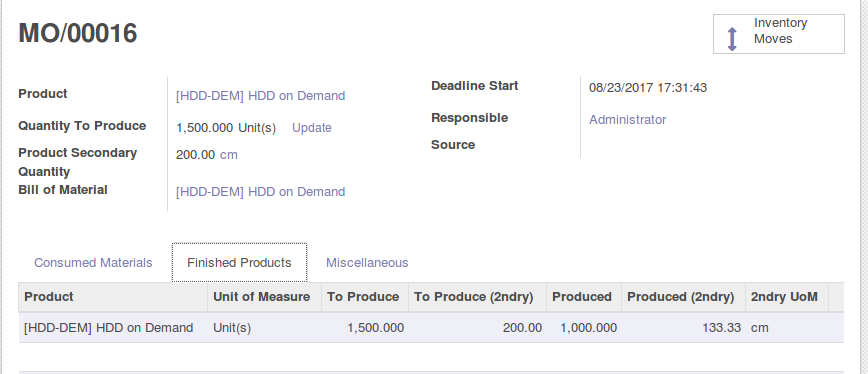Viewport: 868px width, 374px height.
Task: Open the Administrator responsible link
Action: 627,120
